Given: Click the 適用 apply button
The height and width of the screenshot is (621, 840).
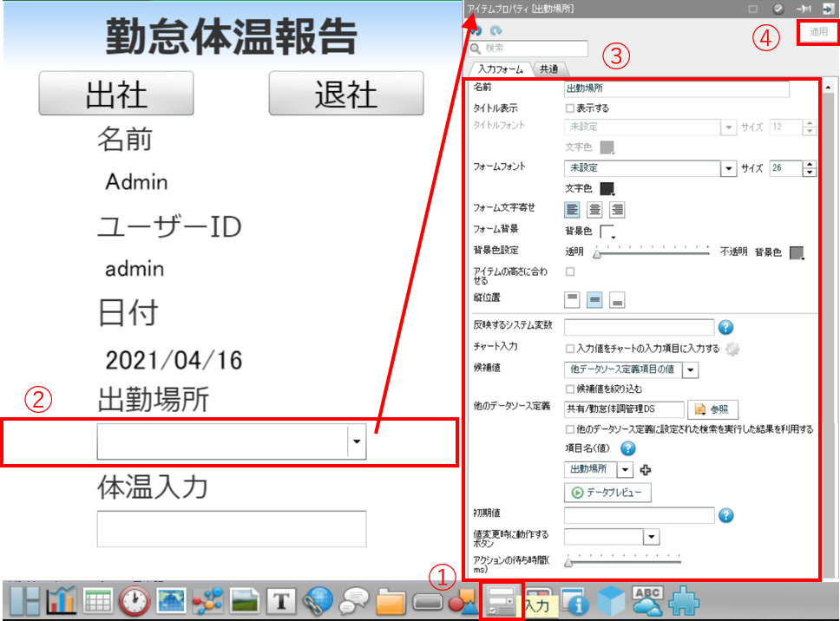Looking at the screenshot, I should 818,32.
